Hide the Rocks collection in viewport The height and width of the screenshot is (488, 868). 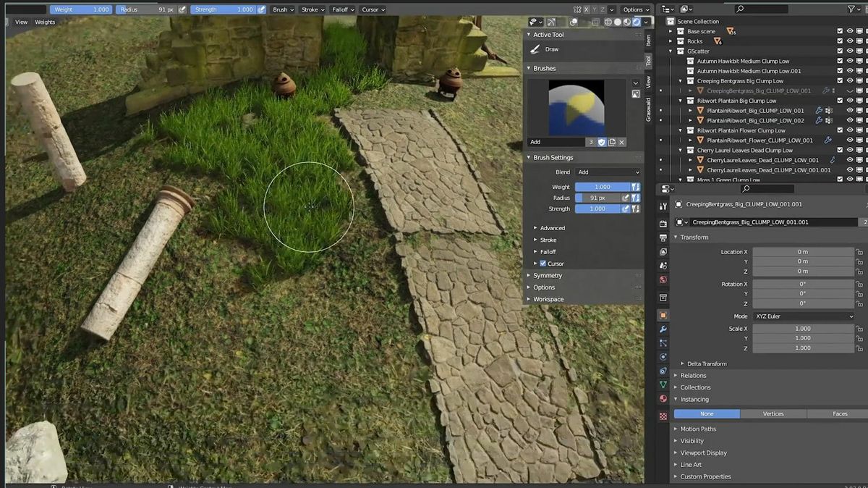tap(851, 41)
